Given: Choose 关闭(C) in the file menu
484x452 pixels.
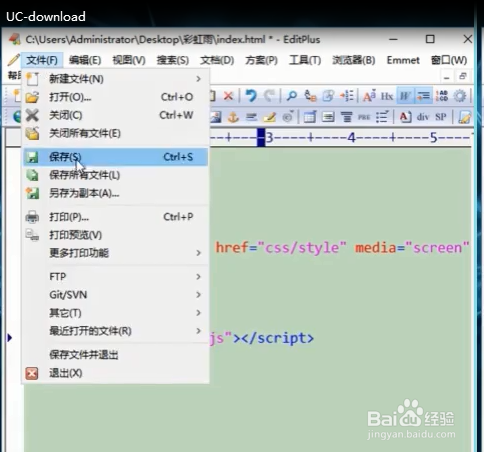Looking at the screenshot, I should tap(116, 115).
